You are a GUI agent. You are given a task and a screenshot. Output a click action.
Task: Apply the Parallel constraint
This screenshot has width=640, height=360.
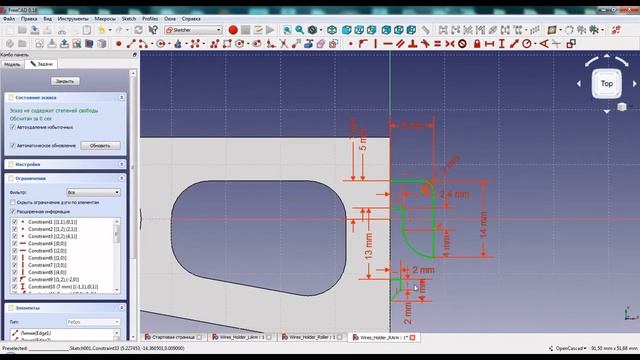pyautogui.click(x=400, y=44)
